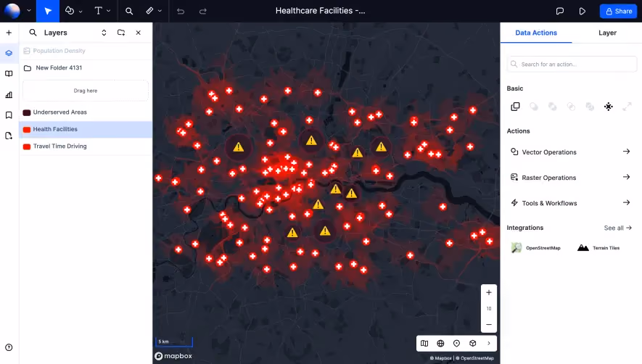Start presentation with the play icon
Viewport: 642px width, 364px height.
(x=582, y=11)
